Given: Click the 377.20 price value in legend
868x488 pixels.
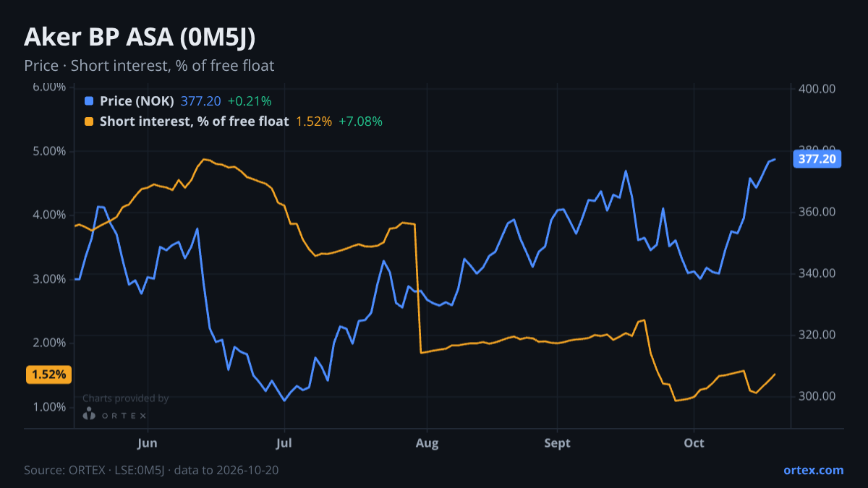Looking at the screenshot, I should pyautogui.click(x=201, y=101).
